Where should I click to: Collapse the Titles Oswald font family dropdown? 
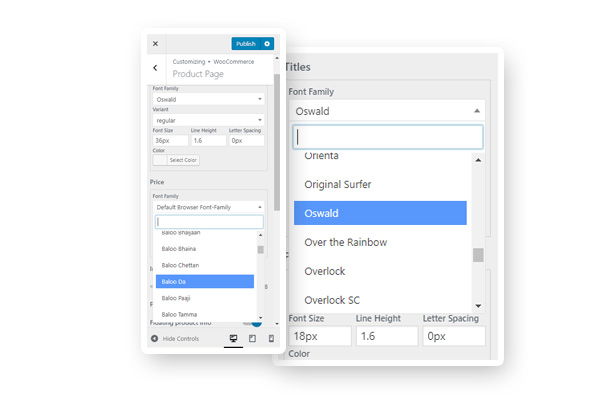pos(387,111)
